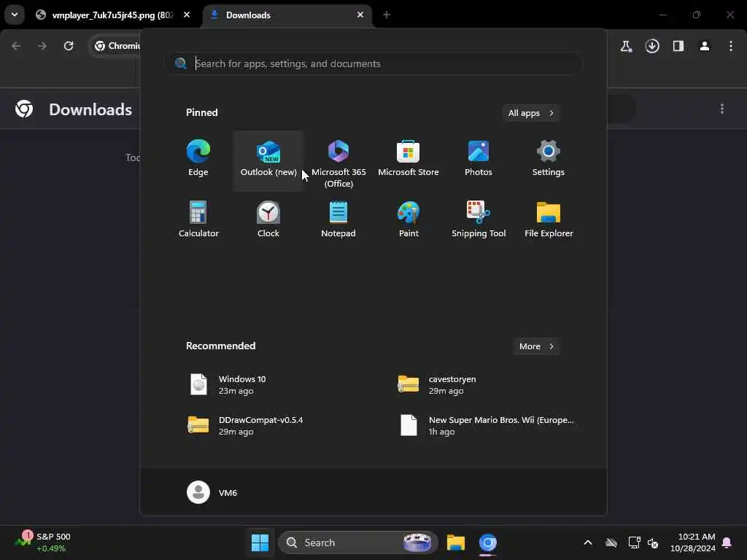Open the Snipping Tool
The width and height of the screenshot is (747, 560).
[x=479, y=220]
